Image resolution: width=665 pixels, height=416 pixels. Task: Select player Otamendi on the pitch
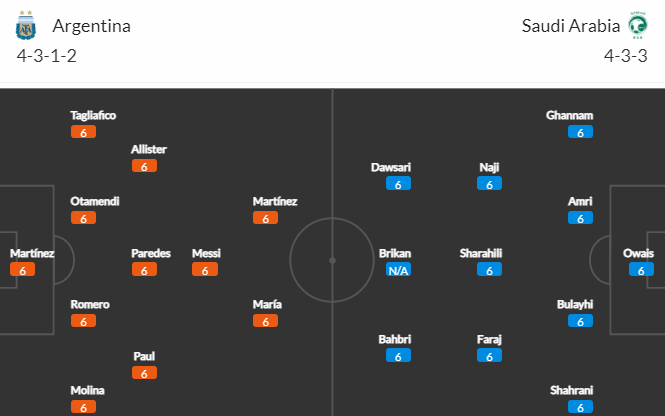[x=95, y=201]
